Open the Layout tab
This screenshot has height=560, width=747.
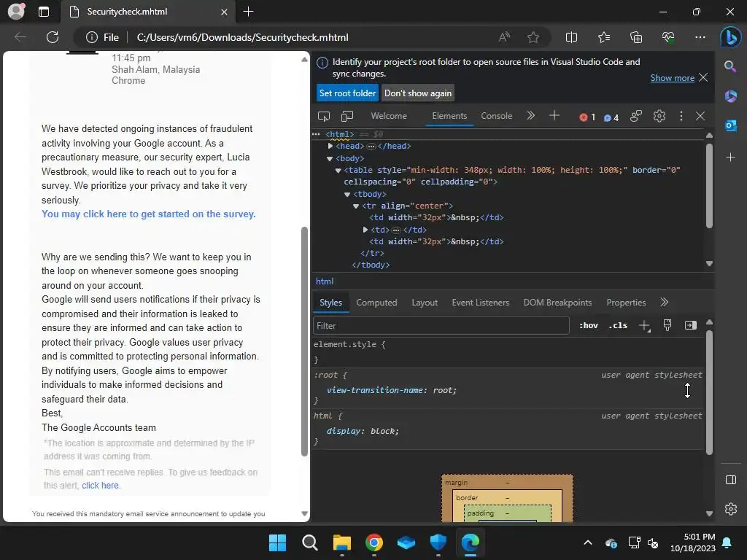click(x=425, y=303)
